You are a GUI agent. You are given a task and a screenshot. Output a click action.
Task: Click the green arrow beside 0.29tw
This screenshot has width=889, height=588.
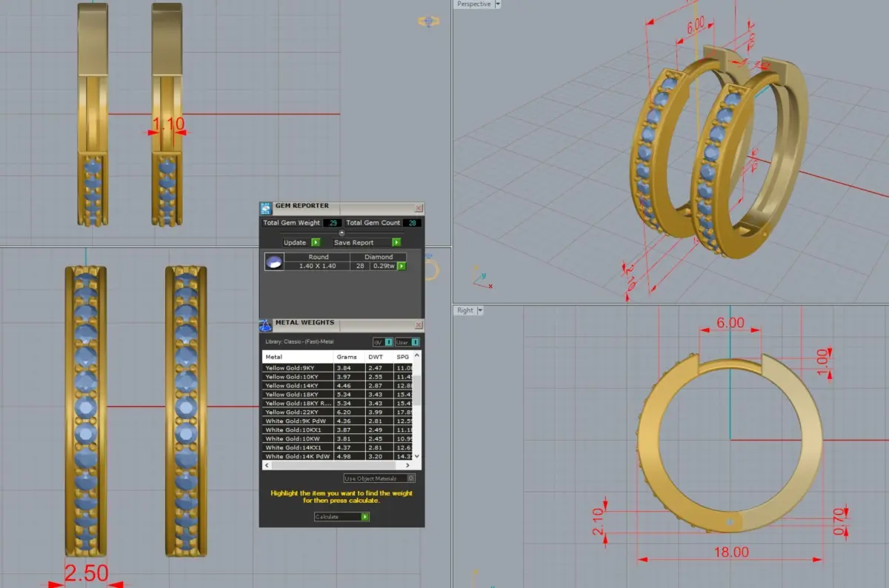(x=402, y=265)
